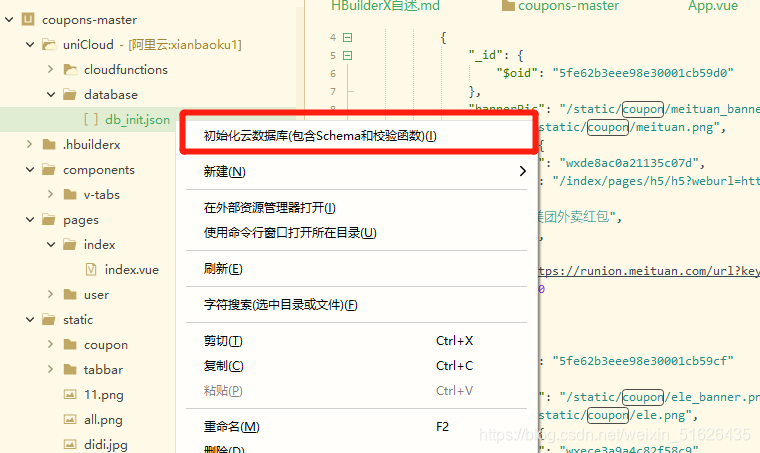The width and height of the screenshot is (760, 453).
Task: Expand the v-tabs folder
Action: pyautogui.click(x=50, y=194)
